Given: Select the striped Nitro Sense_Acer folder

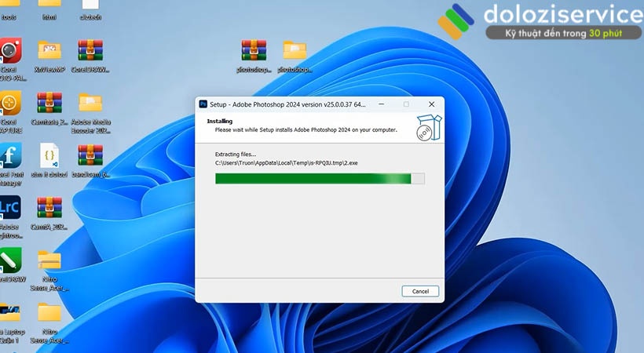Looking at the screenshot, I should [x=49, y=260].
